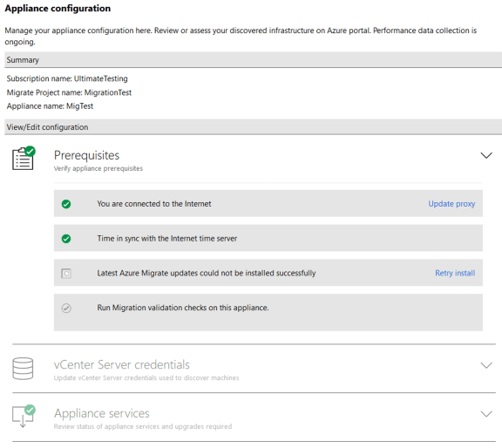
Task: Click green check beside Internet connection status
Action: 66,204
